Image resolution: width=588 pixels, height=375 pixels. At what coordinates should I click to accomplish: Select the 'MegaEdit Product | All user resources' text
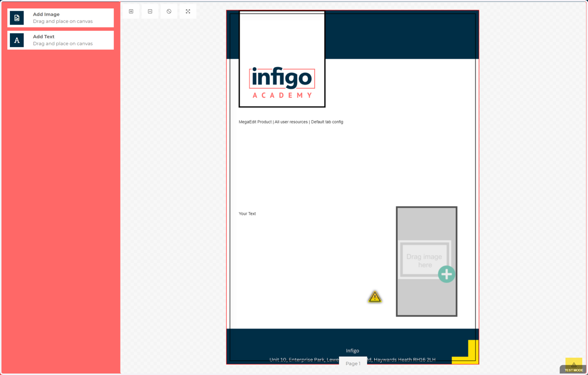[x=291, y=122]
